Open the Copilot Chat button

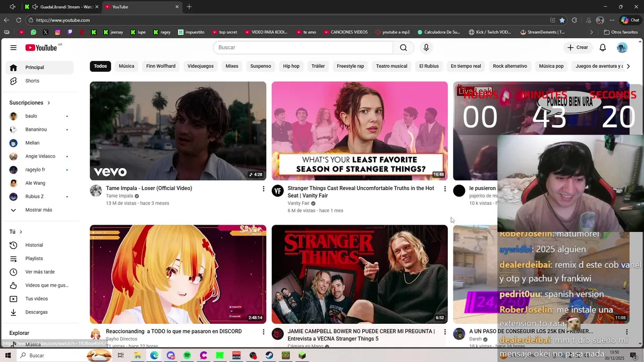point(630,20)
